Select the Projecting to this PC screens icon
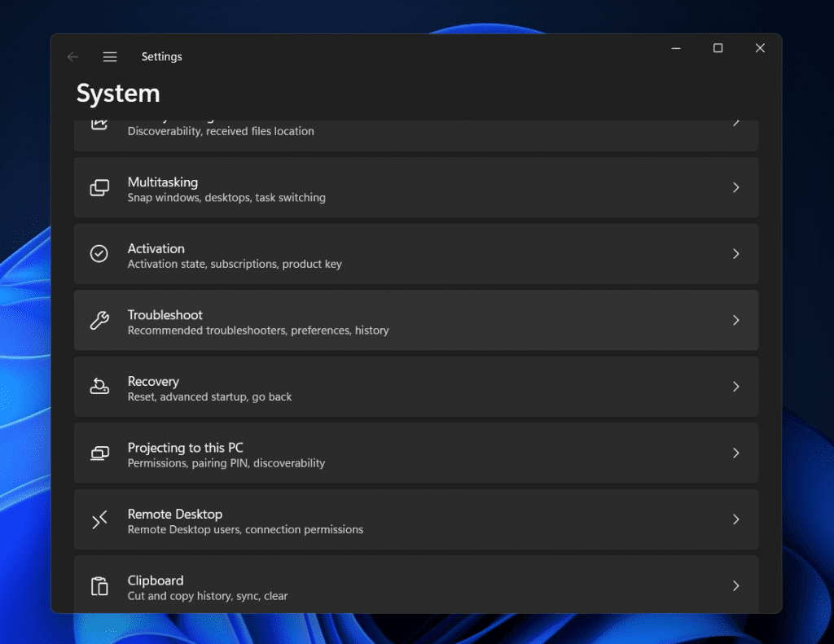The height and width of the screenshot is (644, 834). click(x=99, y=453)
